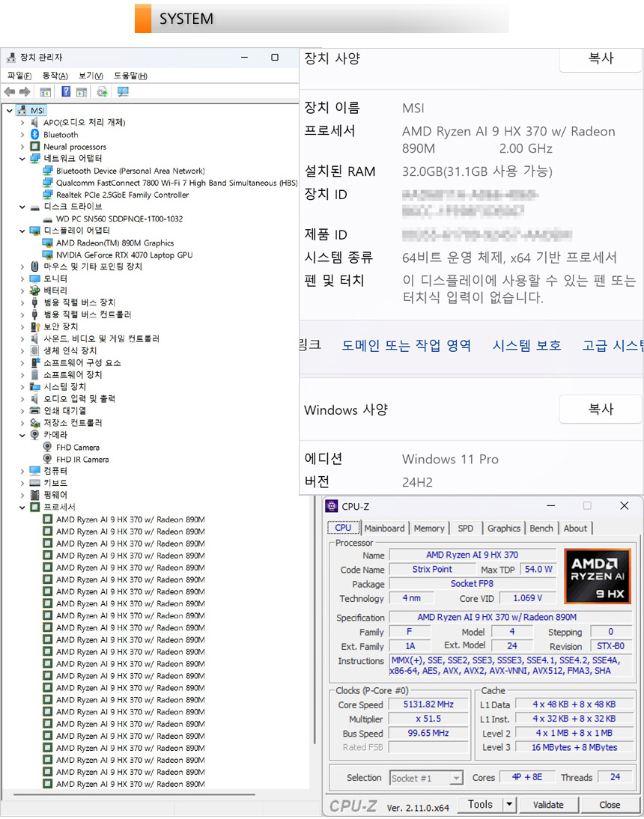
Task: Expand the Neural processors category
Action: click(x=22, y=147)
